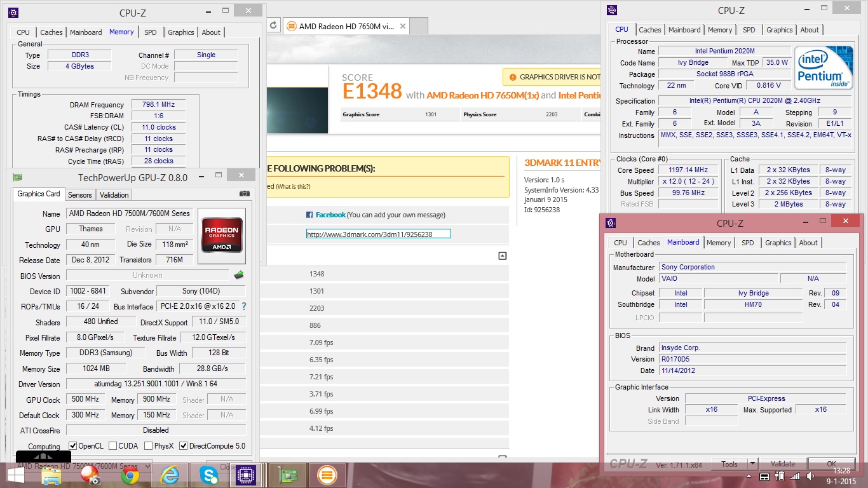Click the battery power tray icon

(x=779, y=477)
